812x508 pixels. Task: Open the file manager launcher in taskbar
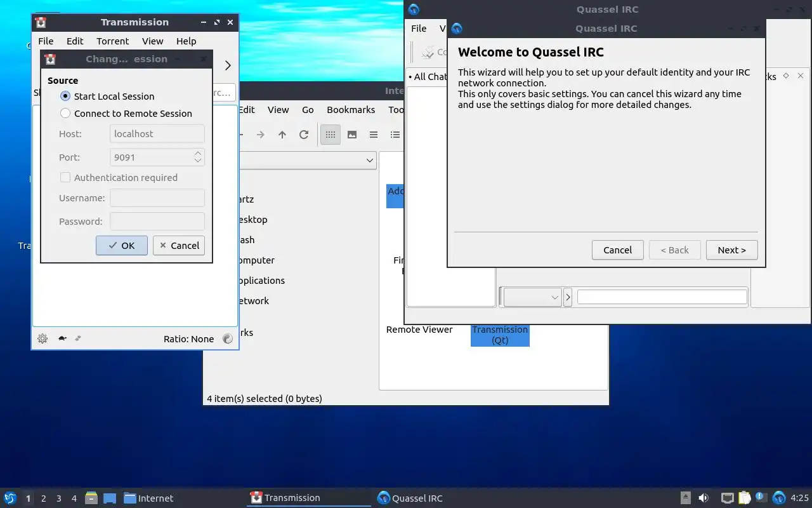pyautogui.click(x=91, y=498)
